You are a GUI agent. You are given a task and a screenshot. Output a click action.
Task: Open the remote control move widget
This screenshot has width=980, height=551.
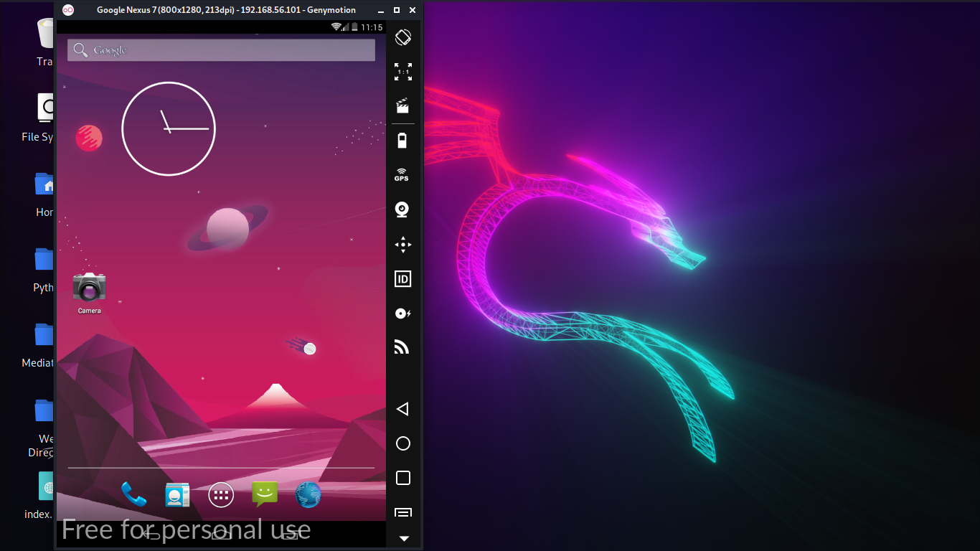(403, 245)
